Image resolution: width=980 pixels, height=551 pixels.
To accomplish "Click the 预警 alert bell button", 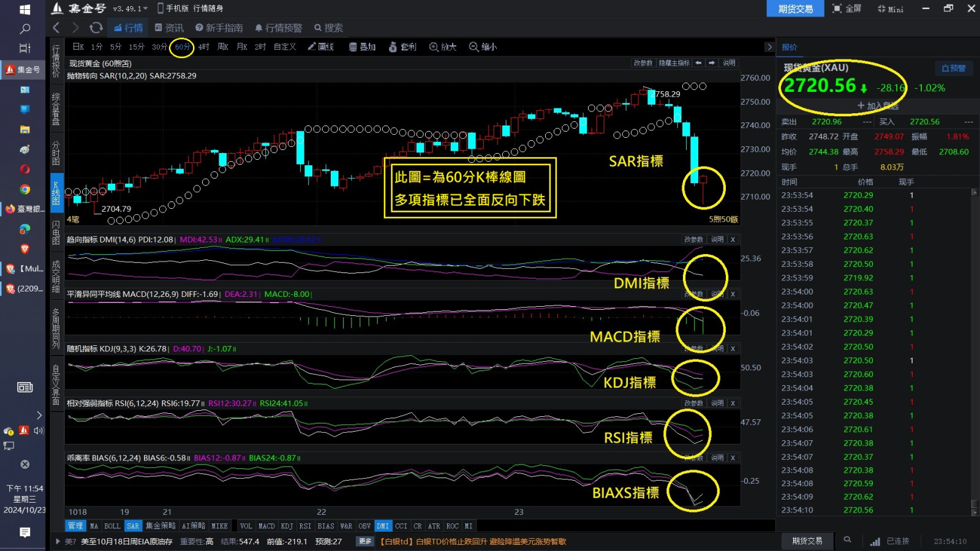I will 953,68.
